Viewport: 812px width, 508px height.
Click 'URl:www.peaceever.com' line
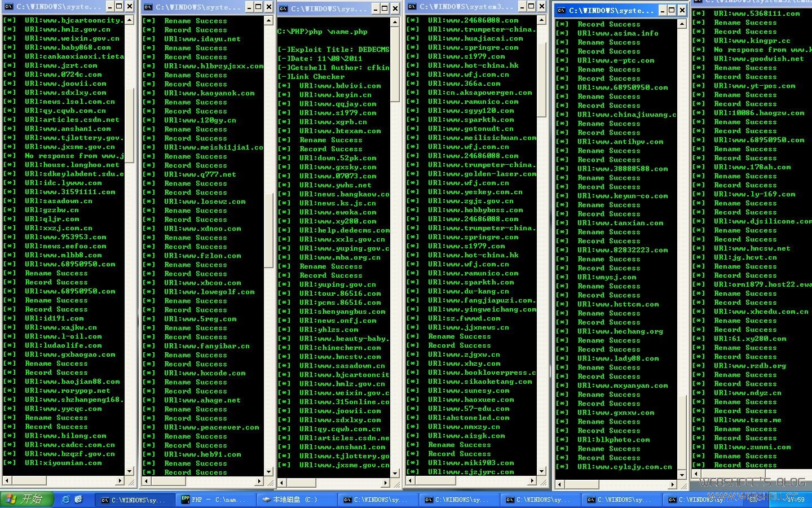211,427
